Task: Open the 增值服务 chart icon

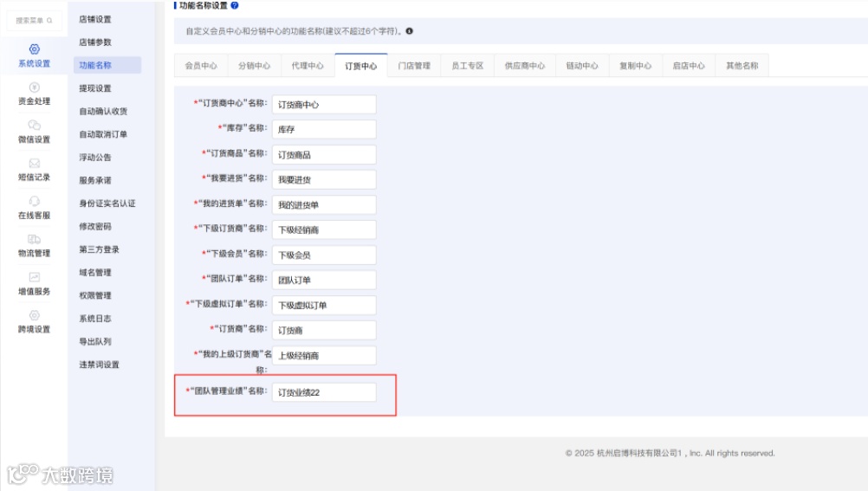Action: 35,277
